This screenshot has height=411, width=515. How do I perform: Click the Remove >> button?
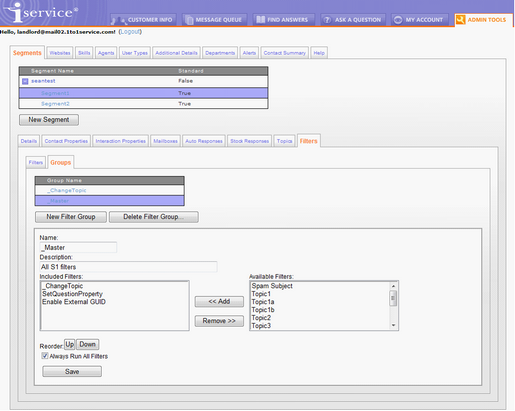219,321
